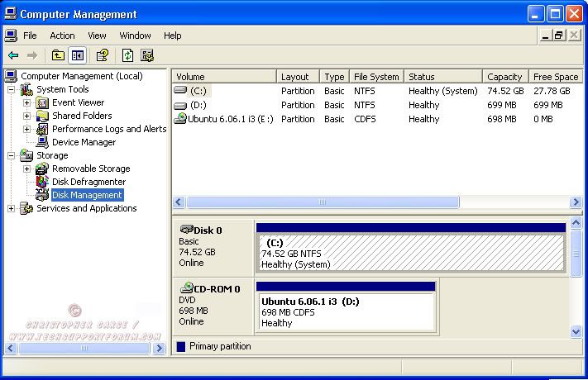The height and width of the screenshot is (380, 588).
Task: Sort by the Capacity column header
Action: tap(506, 77)
